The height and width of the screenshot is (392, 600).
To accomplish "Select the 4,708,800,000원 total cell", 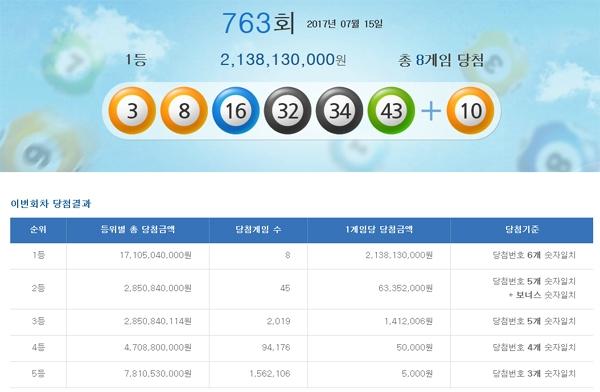I will point(158,348).
